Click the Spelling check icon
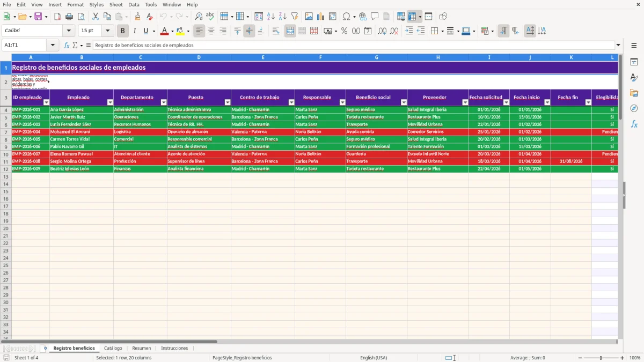 210,17
